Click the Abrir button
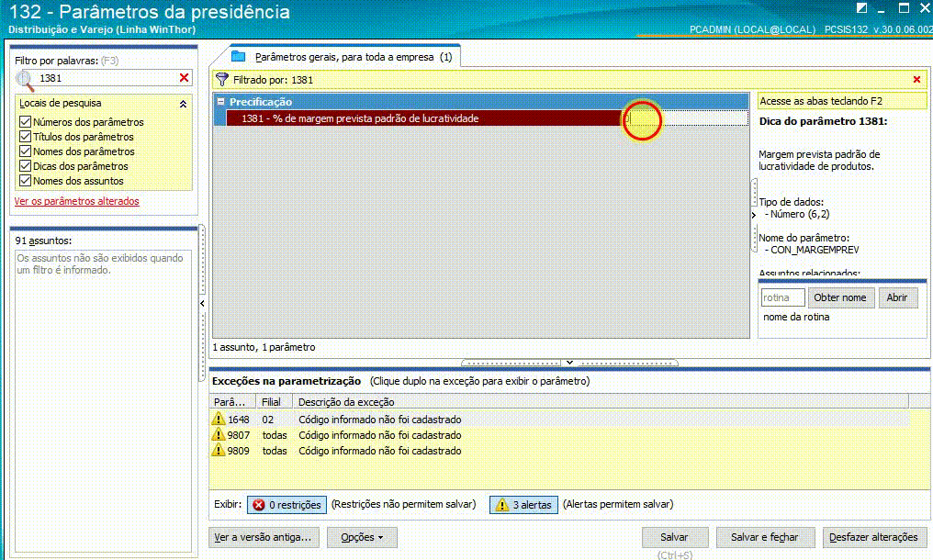Viewport: 933px width, 560px height. (897, 297)
